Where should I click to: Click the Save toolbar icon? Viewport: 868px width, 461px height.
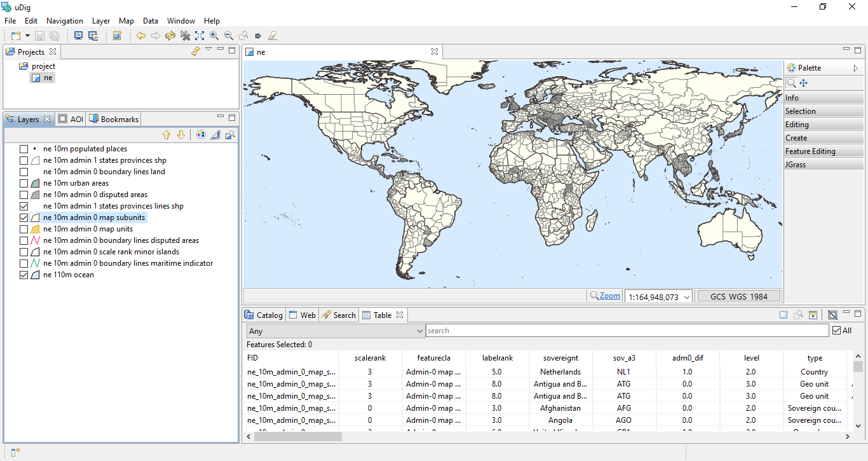coord(39,36)
